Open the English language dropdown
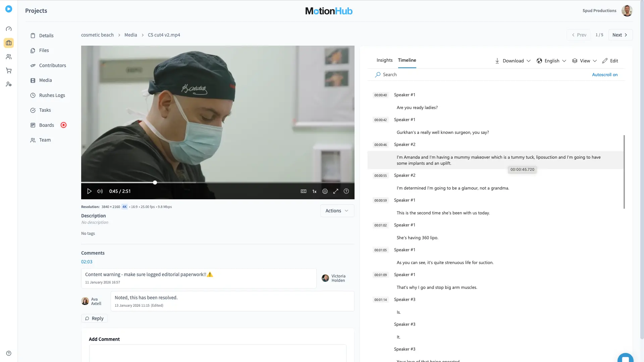This screenshot has height=362, width=644. coord(551,61)
